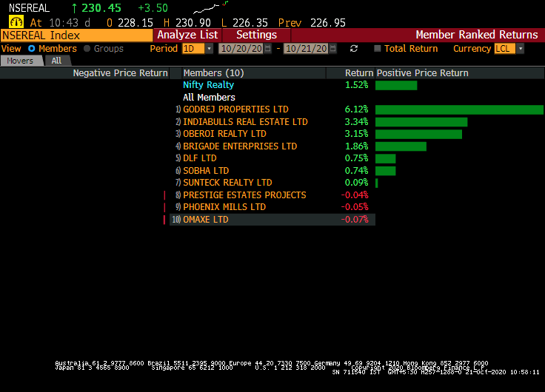Click the refresh icon next to date range
The width and height of the screenshot is (545, 392).
pos(354,49)
